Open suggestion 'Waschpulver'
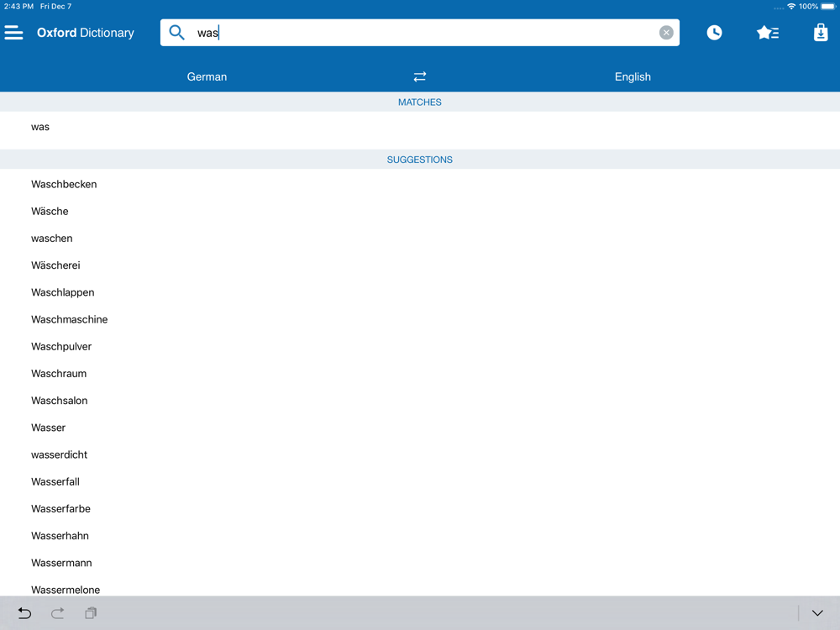The image size is (840, 630). click(420, 347)
